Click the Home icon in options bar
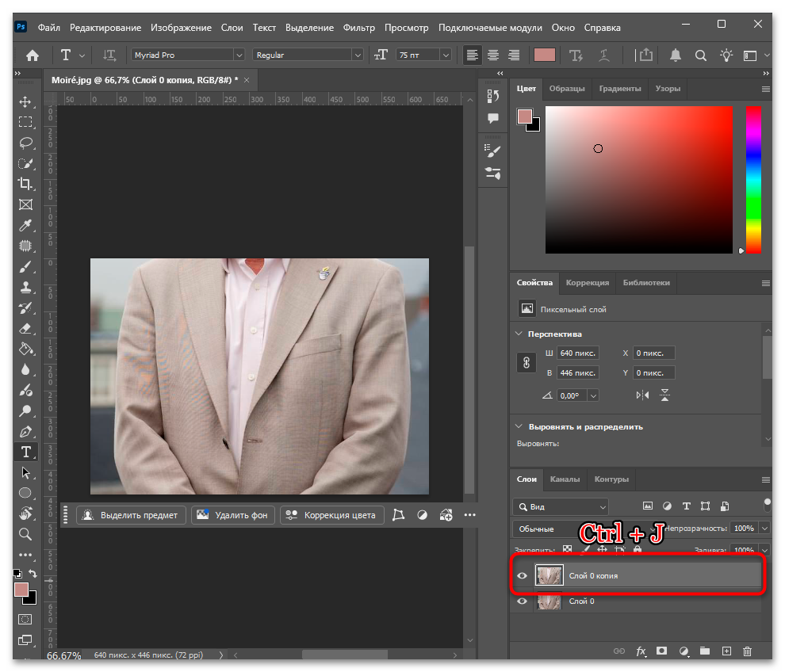 pos(33,55)
